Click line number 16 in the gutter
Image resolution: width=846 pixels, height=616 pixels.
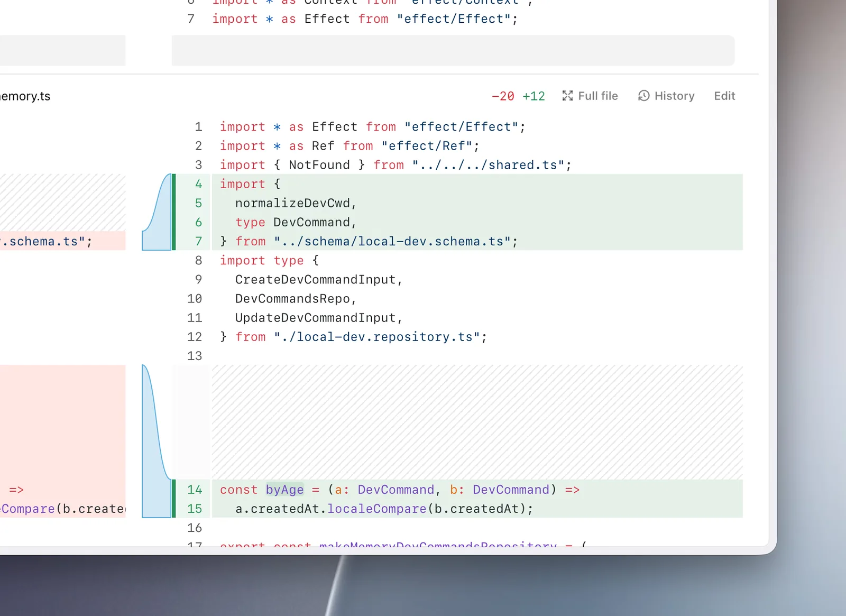click(x=195, y=528)
